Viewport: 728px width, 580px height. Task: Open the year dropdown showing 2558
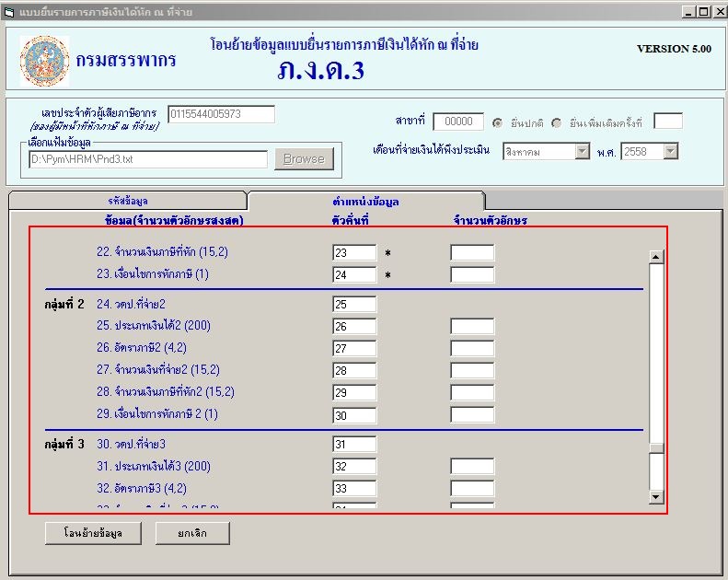point(670,152)
